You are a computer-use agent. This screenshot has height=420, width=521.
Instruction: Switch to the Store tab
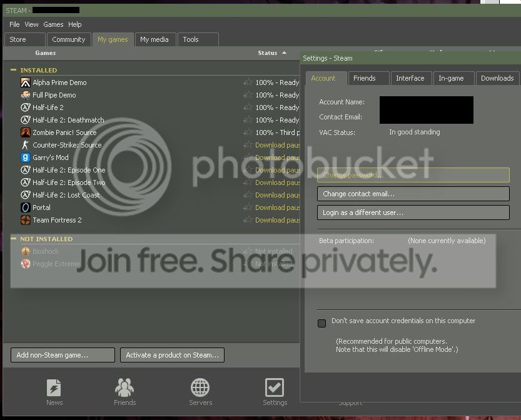point(25,39)
